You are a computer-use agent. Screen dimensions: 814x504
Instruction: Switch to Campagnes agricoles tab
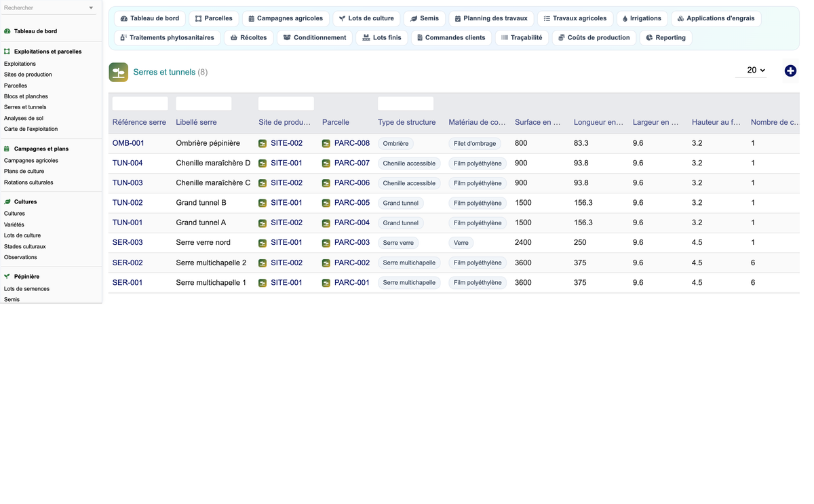click(286, 18)
